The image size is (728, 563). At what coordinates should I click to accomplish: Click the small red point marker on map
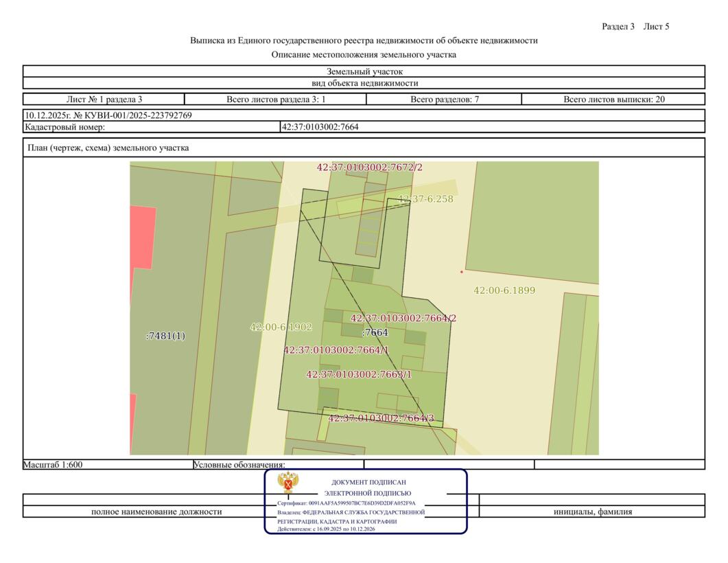[x=461, y=272]
